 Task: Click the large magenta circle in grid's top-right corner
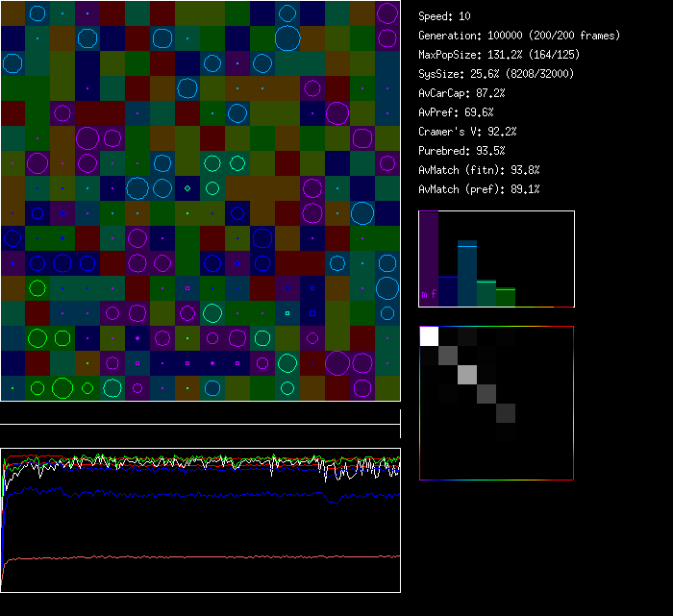click(x=387, y=13)
